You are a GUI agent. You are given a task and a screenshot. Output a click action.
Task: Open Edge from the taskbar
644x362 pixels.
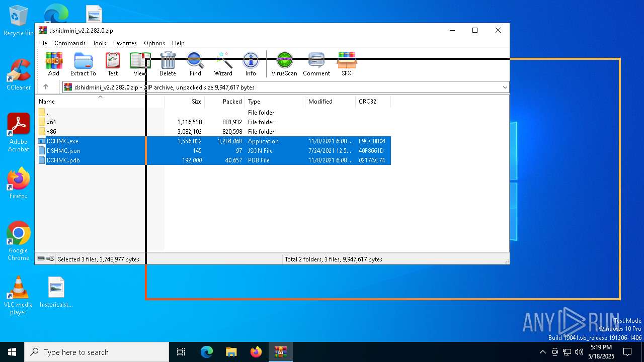(x=207, y=352)
